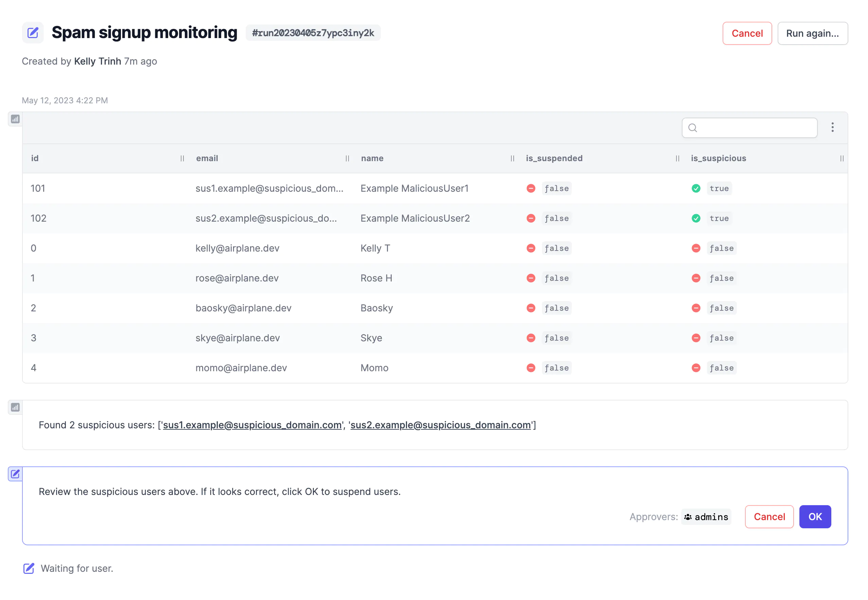
Task: Sort by the name column header
Action: [372, 158]
